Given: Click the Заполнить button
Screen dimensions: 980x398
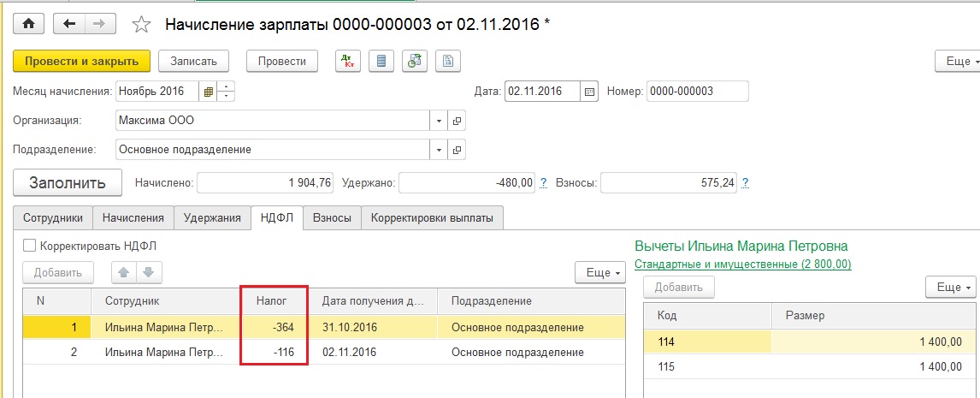Looking at the screenshot, I should click(68, 182).
